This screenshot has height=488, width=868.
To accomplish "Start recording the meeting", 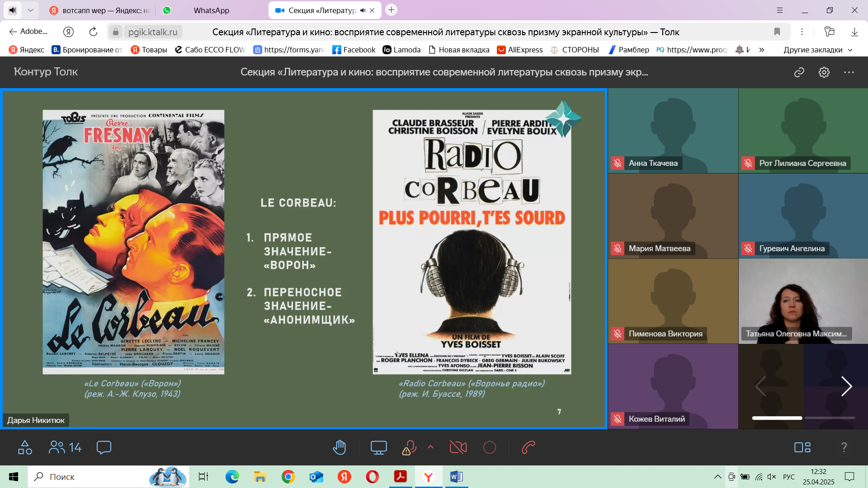I will tap(490, 447).
